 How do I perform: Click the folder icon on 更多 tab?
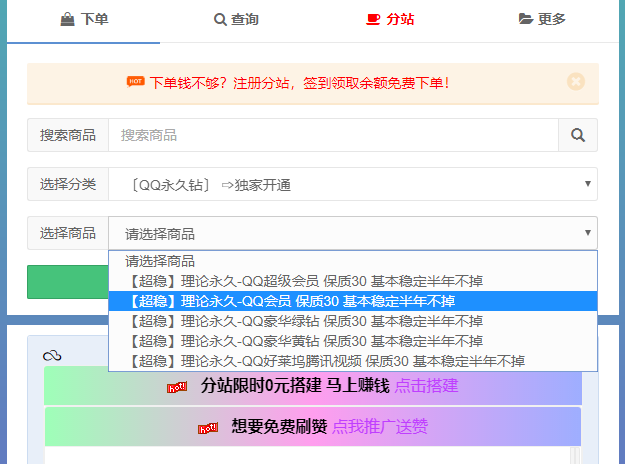click(526, 19)
